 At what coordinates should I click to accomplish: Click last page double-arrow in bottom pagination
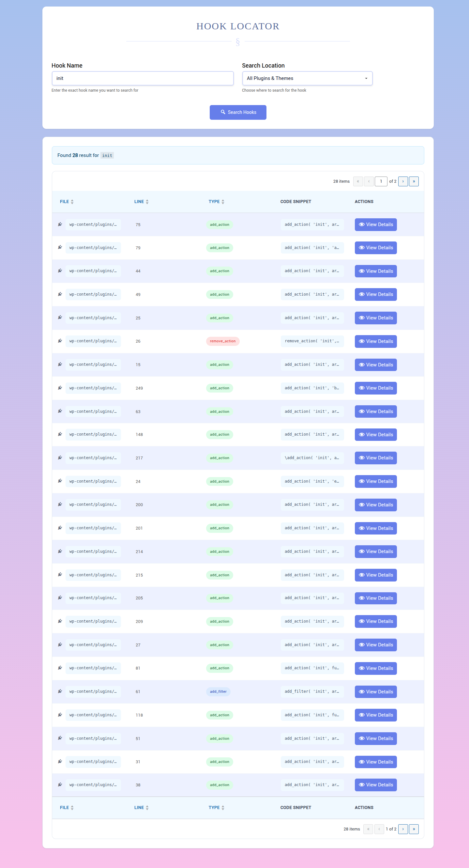pos(414,829)
